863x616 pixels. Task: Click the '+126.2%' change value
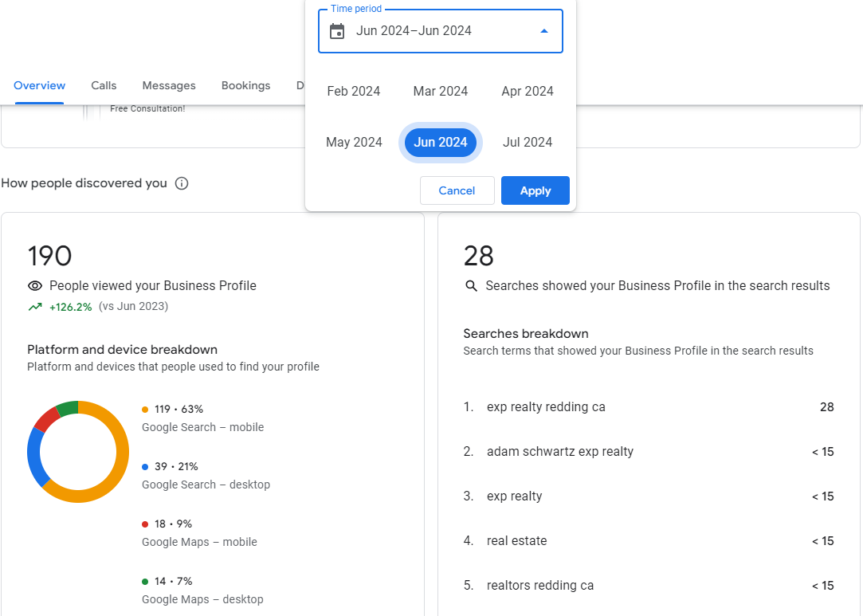[x=70, y=307]
